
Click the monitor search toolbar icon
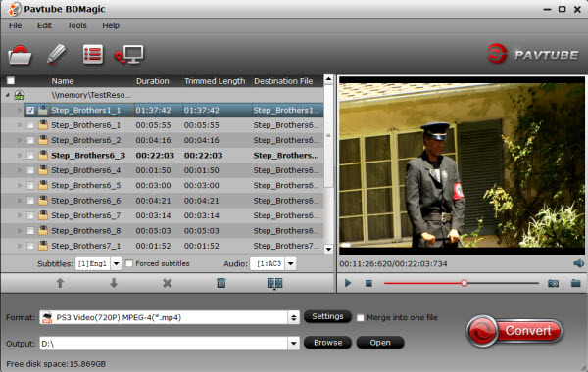[129, 55]
